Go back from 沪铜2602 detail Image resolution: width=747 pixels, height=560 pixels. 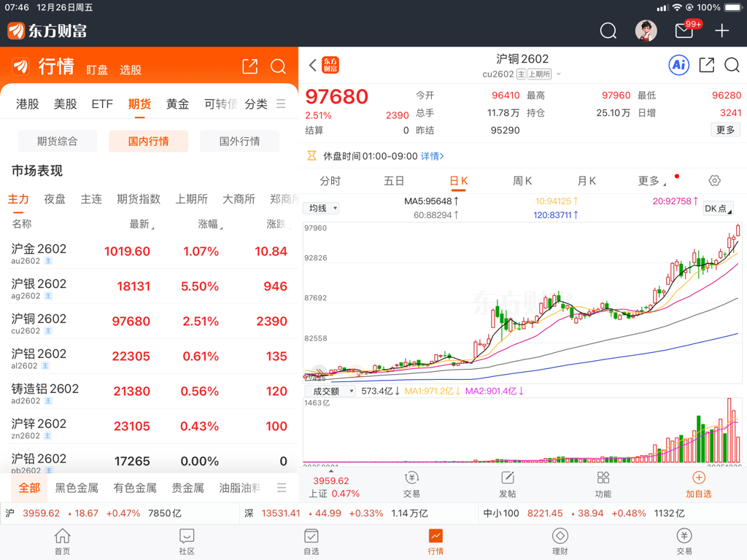click(312, 65)
